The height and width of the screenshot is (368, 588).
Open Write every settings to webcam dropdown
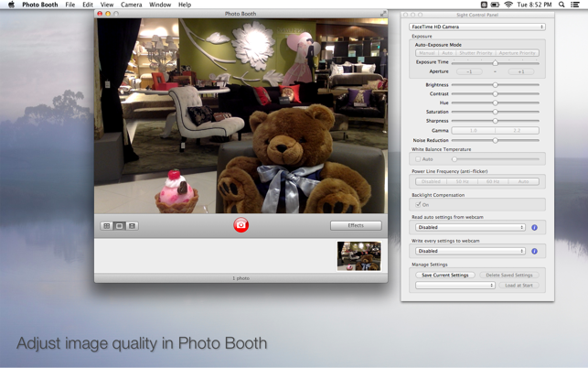click(x=470, y=251)
